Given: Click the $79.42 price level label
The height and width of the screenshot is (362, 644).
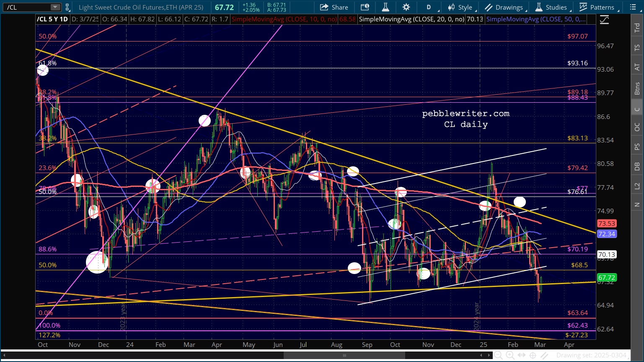Looking at the screenshot, I should point(577,168).
